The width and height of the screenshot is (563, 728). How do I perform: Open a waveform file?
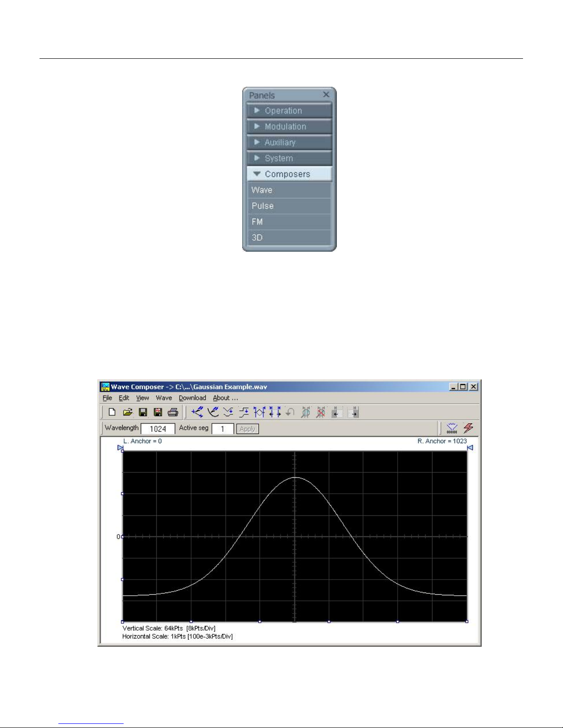pos(127,412)
